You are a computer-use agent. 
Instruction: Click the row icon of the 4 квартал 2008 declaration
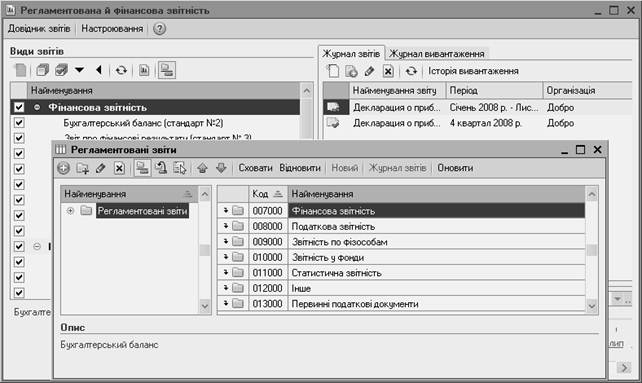[x=333, y=123]
